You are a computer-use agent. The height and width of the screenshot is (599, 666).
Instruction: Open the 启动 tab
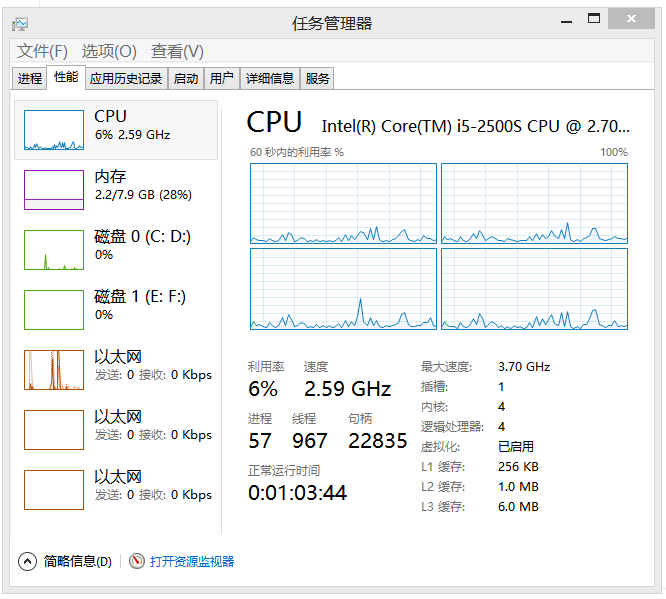186,79
